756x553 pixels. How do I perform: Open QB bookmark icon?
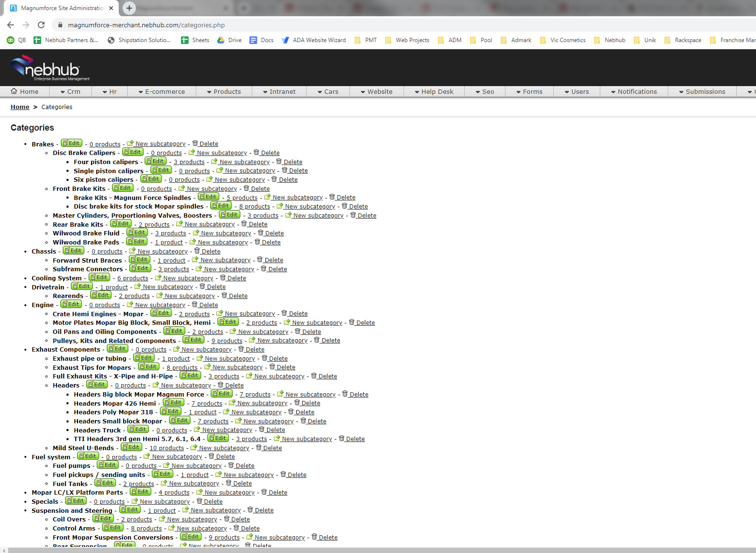point(11,40)
